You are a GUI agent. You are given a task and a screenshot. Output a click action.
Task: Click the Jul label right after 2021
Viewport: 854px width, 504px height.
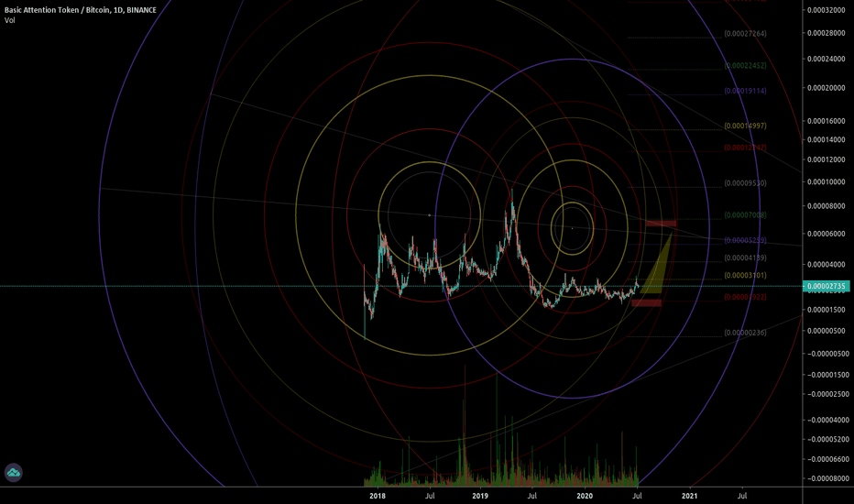pyautogui.click(x=742, y=496)
